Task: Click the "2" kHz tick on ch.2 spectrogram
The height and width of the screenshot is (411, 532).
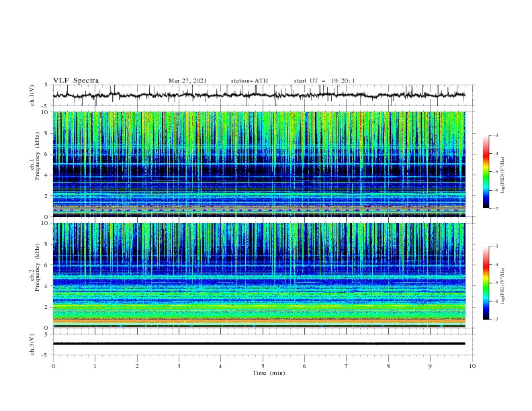Action: point(47,307)
